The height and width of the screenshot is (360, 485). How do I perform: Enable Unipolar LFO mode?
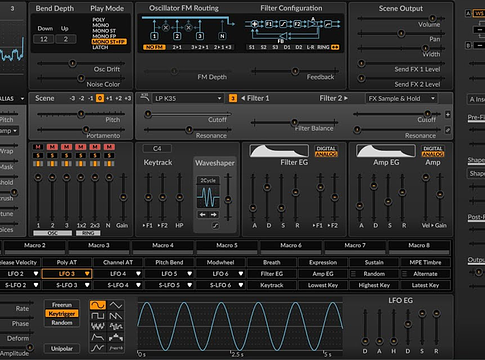(x=62, y=349)
